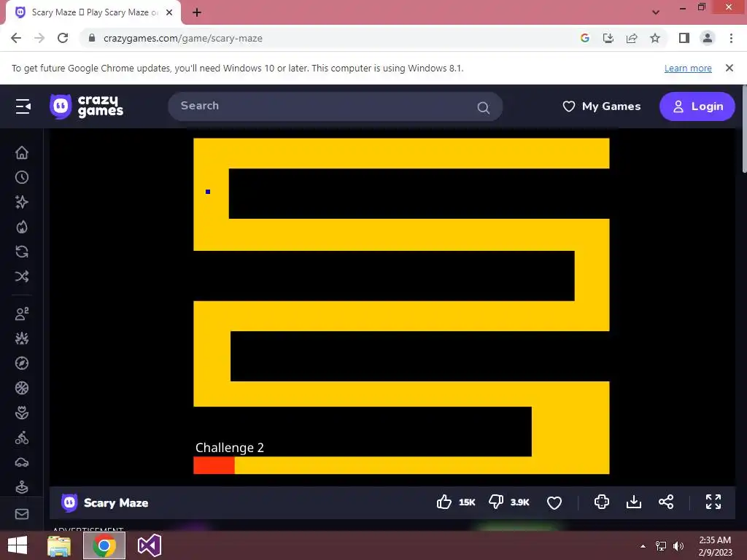
Task: Like the game with thumbs up
Action: tap(444, 502)
